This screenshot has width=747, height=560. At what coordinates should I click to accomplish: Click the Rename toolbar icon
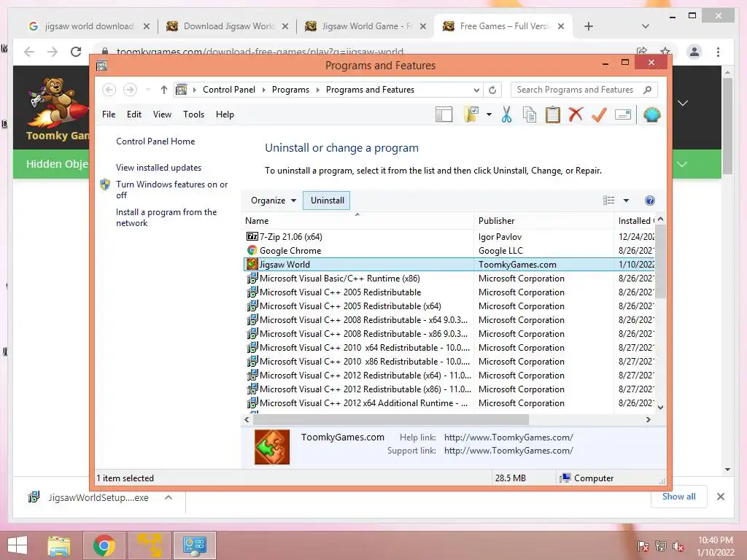point(623,114)
